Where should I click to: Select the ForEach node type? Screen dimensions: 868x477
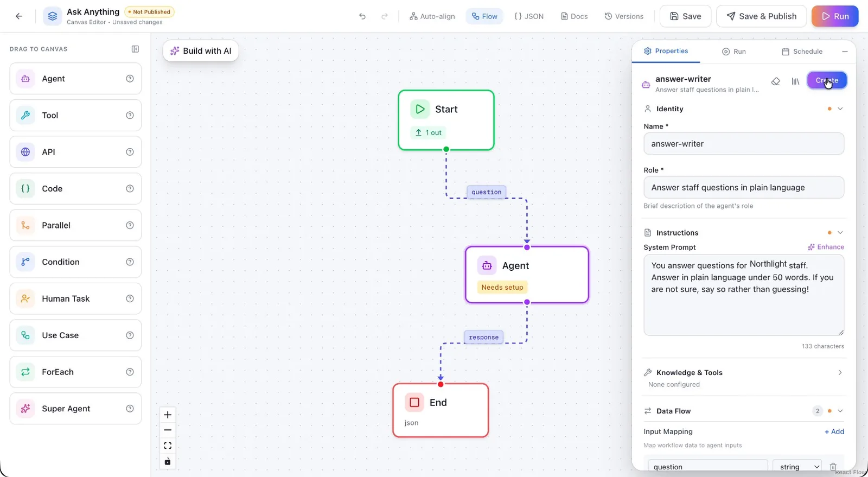pyautogui.click(x=75, y=372)
